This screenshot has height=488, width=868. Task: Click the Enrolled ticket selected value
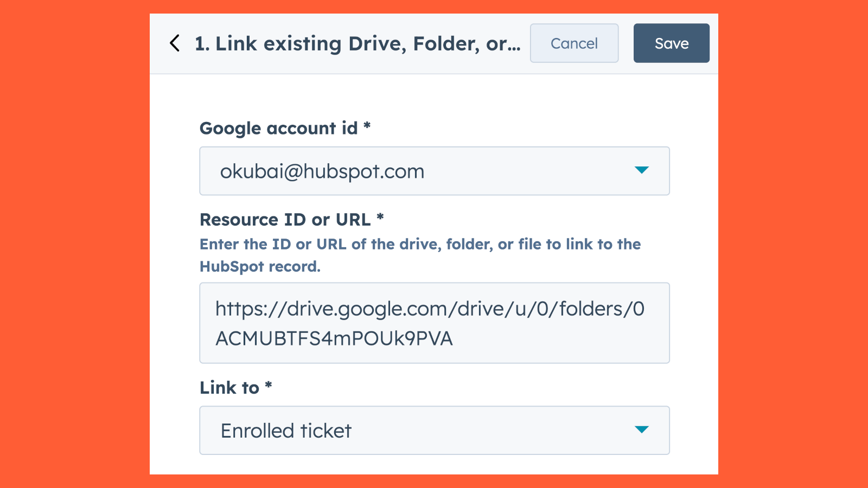pos(286,431)
